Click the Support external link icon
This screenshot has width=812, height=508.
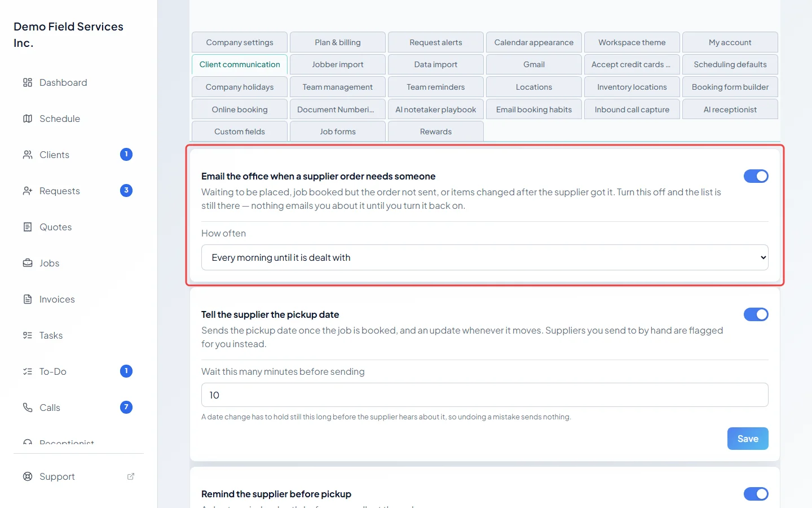coord(131,476)
